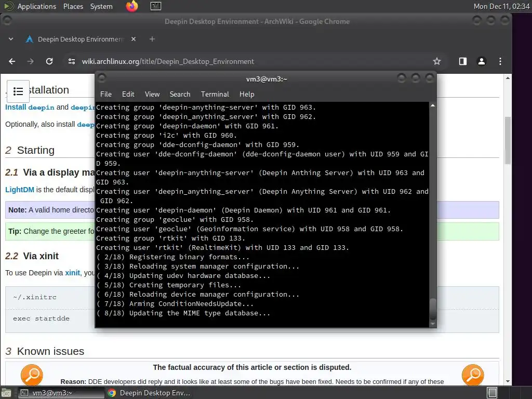532x399 pixels.
Task: Expand Chrome tab search chevron
Action: point(11,39)
